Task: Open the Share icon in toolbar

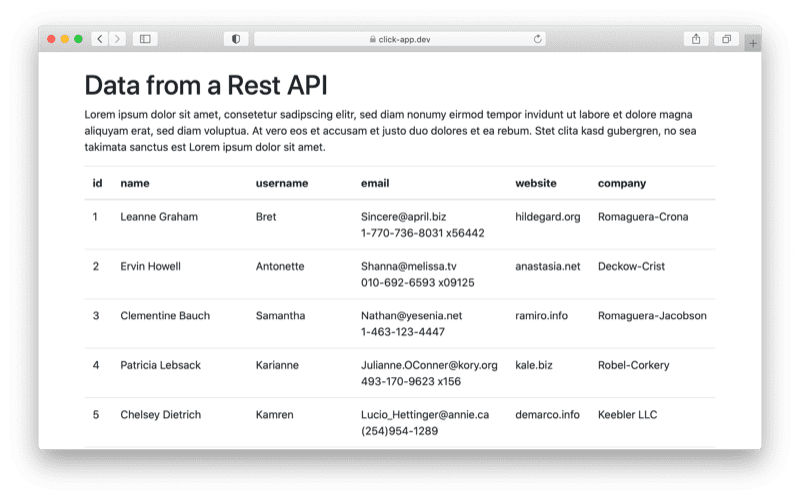Action: coord(696,39)
